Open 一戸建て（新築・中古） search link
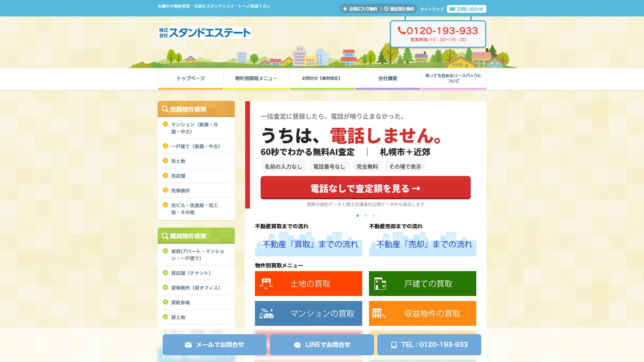This screenshot has height=362, width=644. tap(196, 146)
